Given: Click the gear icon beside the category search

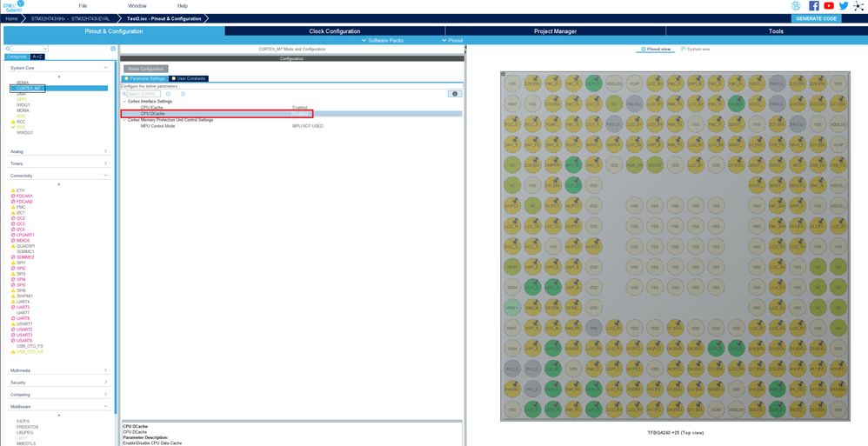Looking at the screenshot, I should 113,49.
